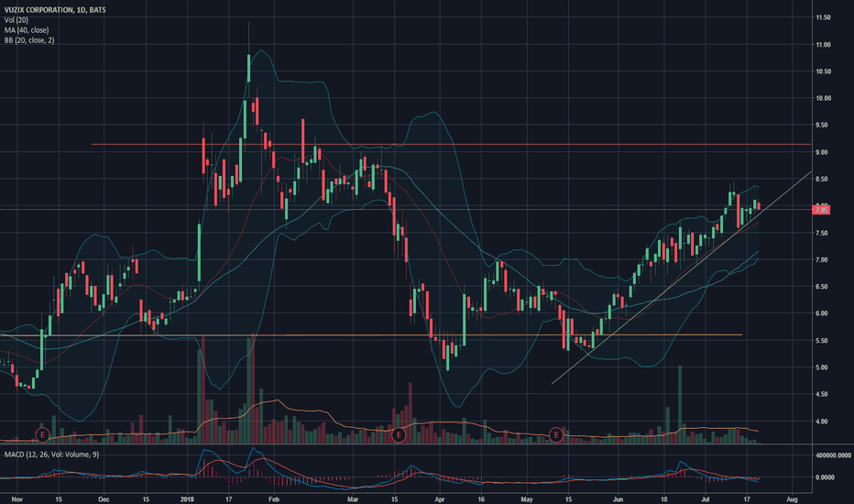The image size is (854, 504).
Task: Click the 400000.0000 MACD axis label
Action: (x=833, y=455)
